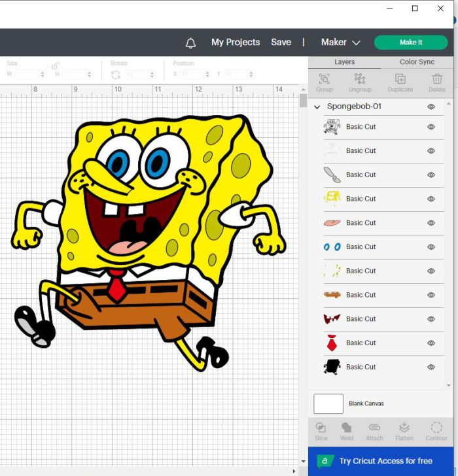Viewport: 458px width, 476px height.
Task: Switch to the Color Sync tab
Action: [x=417, y=62]
